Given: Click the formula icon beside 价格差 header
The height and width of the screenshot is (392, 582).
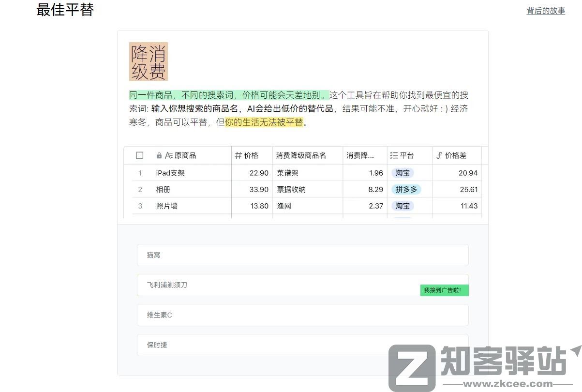Looking at the screenshot, I should [x=439, y=156].
